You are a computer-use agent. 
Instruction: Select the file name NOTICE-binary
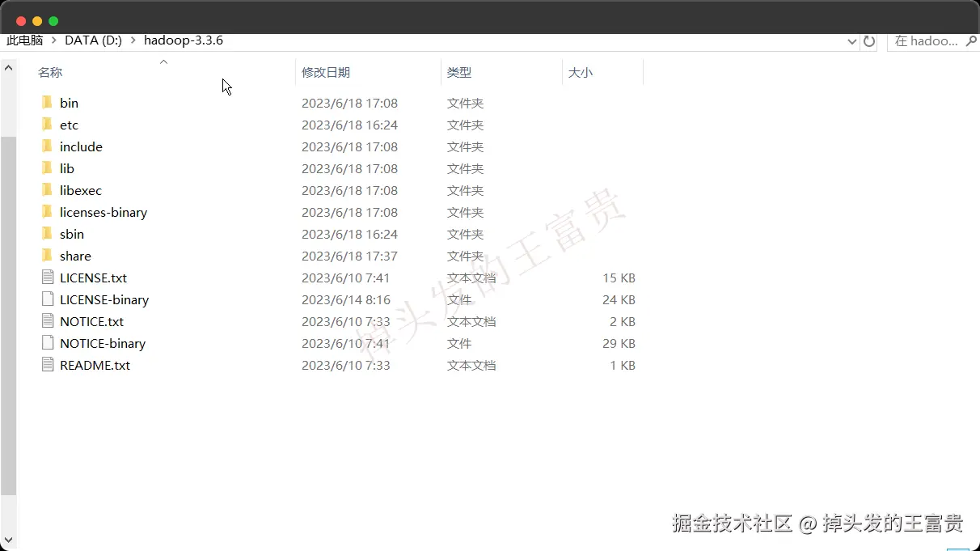coord(103,343)
